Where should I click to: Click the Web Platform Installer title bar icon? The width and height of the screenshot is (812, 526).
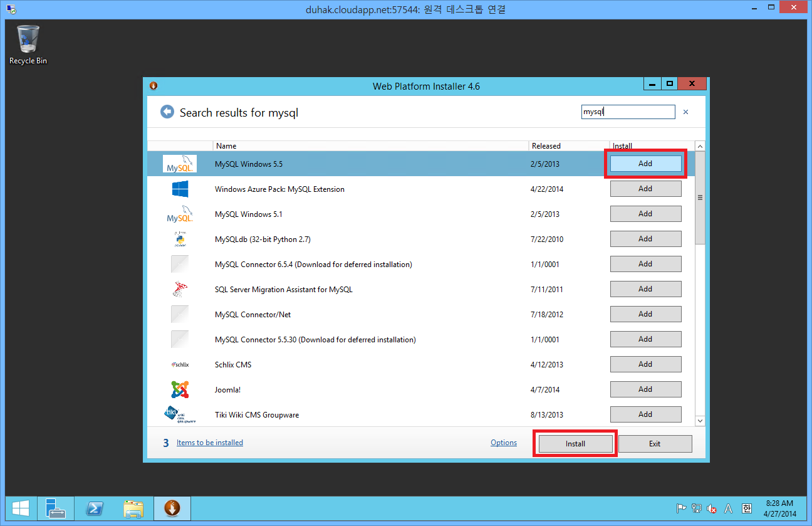coord(154,86)
